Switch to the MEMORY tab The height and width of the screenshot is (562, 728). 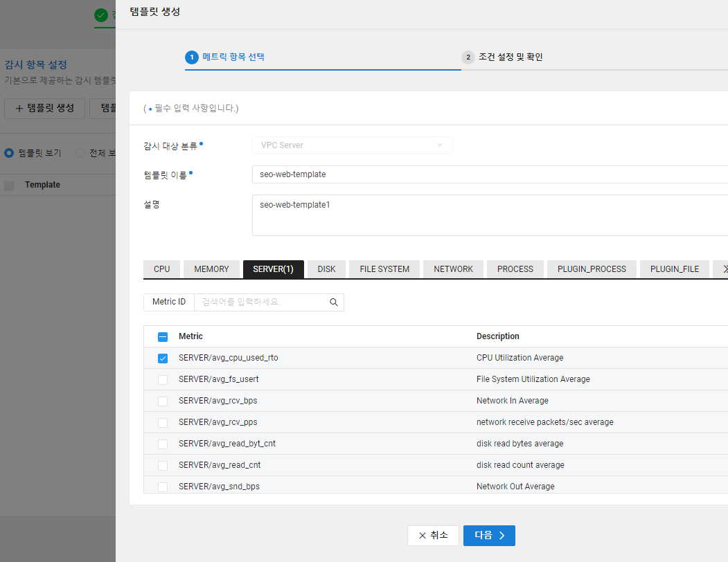(211, 269)
